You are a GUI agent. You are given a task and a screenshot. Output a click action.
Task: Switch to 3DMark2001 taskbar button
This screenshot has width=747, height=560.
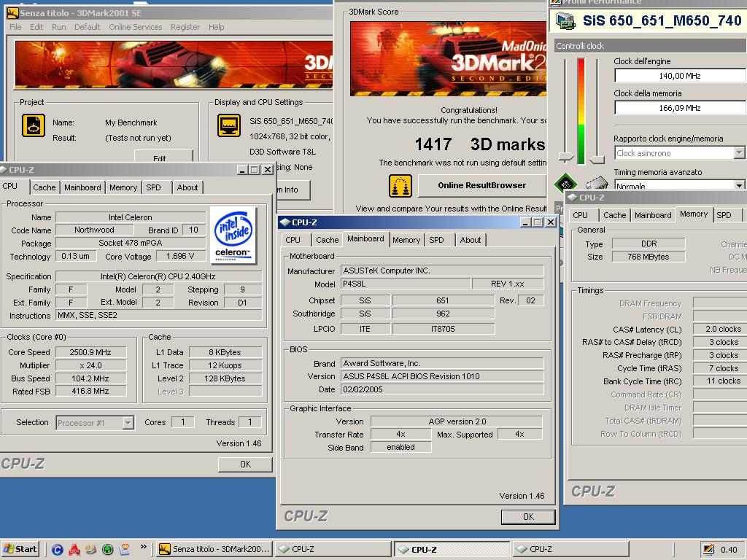215,549
